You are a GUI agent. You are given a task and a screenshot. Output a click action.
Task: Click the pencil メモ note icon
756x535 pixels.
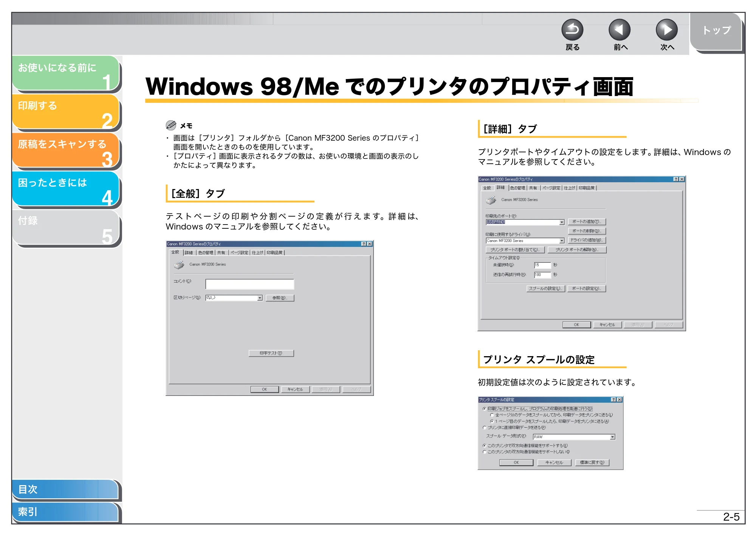point(171,125)
